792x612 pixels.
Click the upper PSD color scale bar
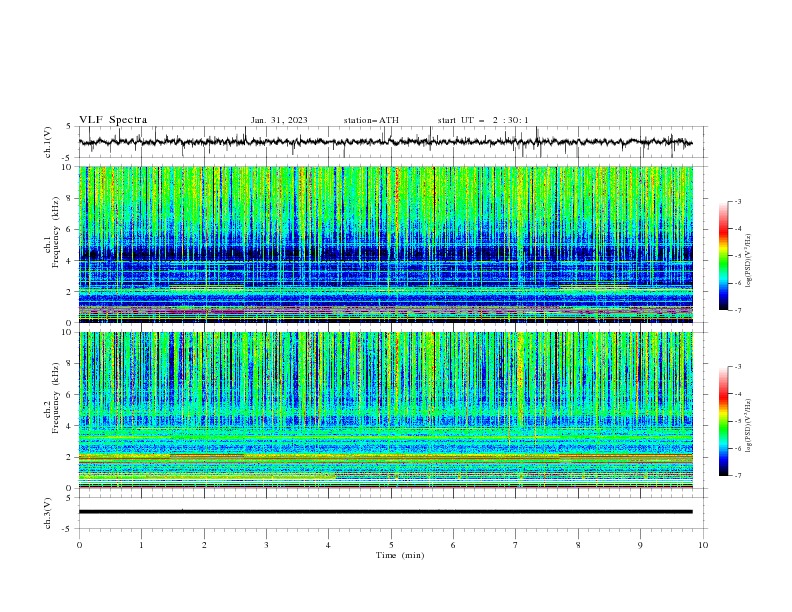click(x=724, y=255)
